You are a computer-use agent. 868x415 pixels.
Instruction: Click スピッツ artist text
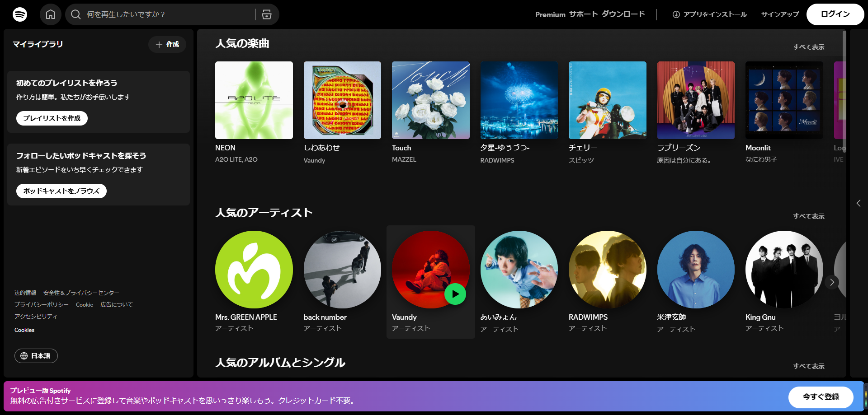tap(581, 160)
